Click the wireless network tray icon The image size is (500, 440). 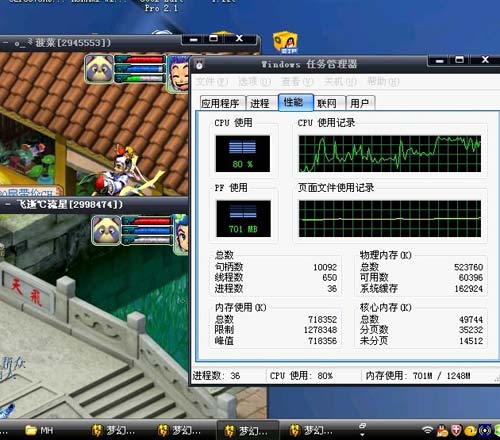[427, 430]
